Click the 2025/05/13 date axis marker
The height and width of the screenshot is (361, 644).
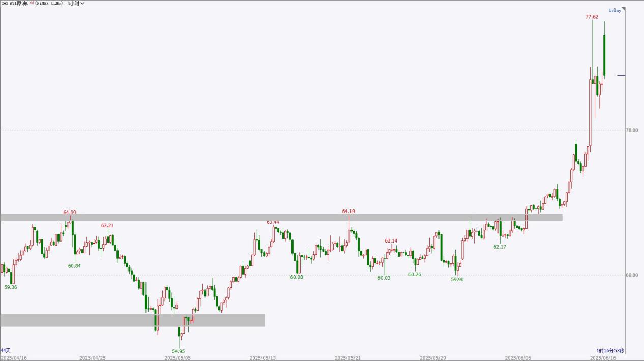point(262,358)
